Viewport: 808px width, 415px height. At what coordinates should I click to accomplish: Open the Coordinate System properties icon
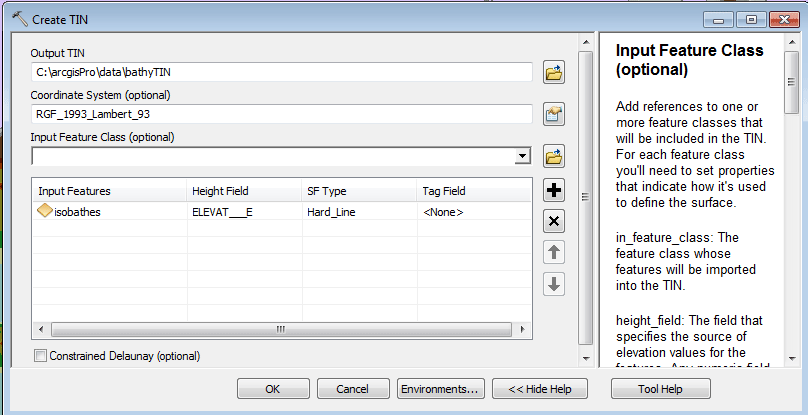[x=554, y=114]
